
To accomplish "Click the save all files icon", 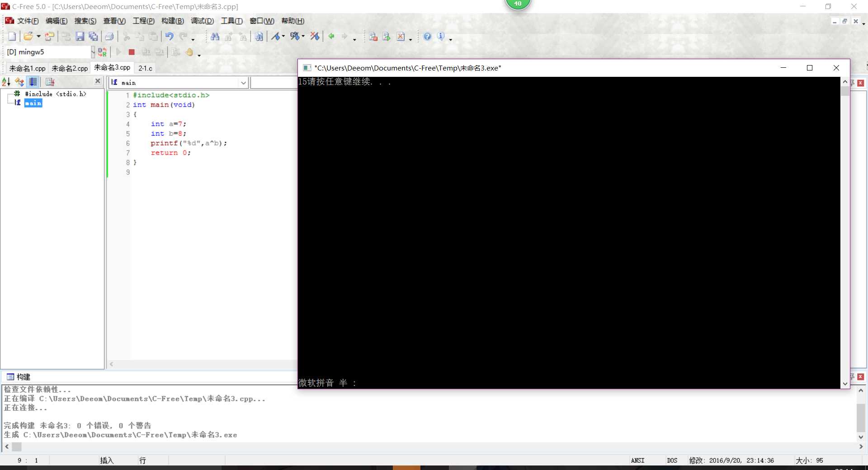I will tap(93, 37).
